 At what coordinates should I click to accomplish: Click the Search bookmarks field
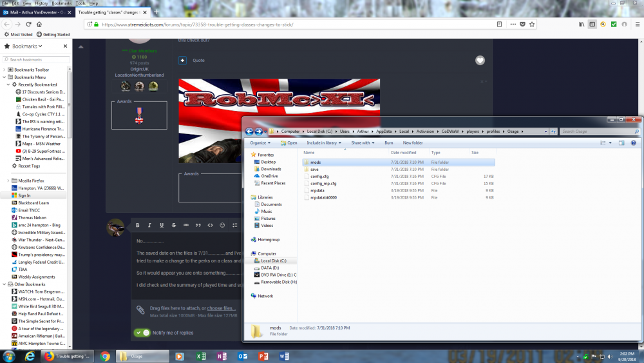[x=37, y=59]
